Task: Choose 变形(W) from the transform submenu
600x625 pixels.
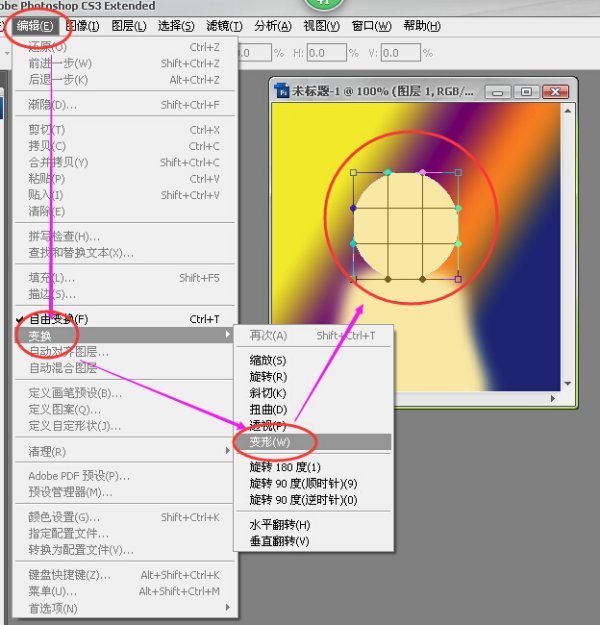Action: pyautogui.click(x=270, y=441)
